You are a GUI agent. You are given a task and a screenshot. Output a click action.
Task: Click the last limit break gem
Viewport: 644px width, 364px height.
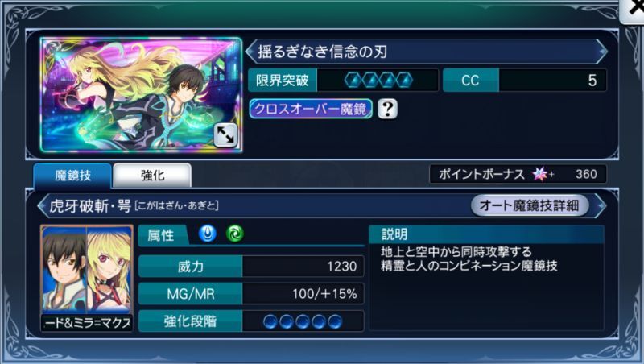[x=405, y=80]
